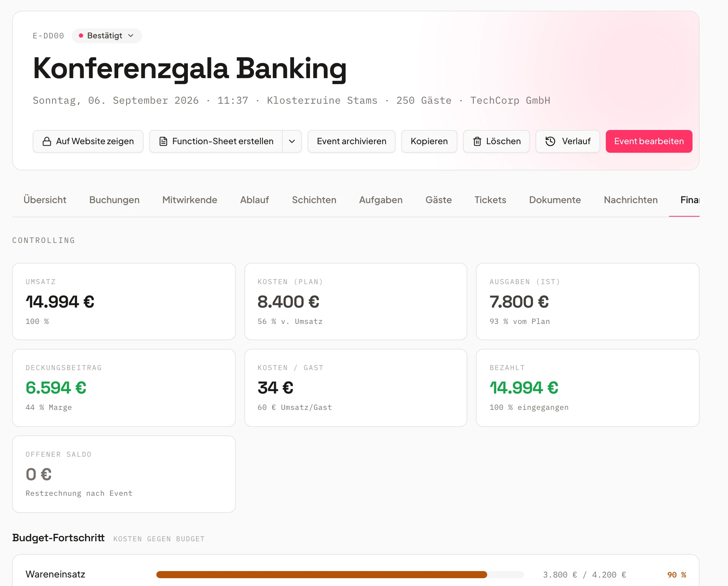Click the Wareneinsatz budget progress bar

tap(340, 575)
